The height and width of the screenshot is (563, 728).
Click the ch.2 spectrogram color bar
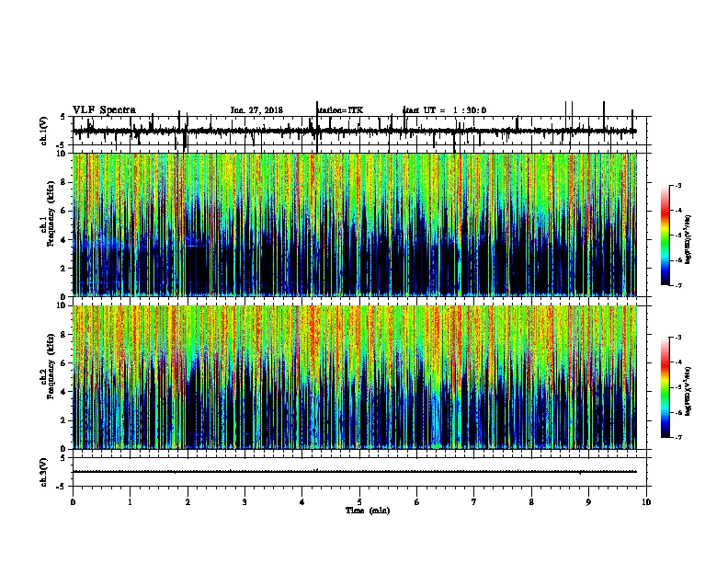tap(665, 387)
